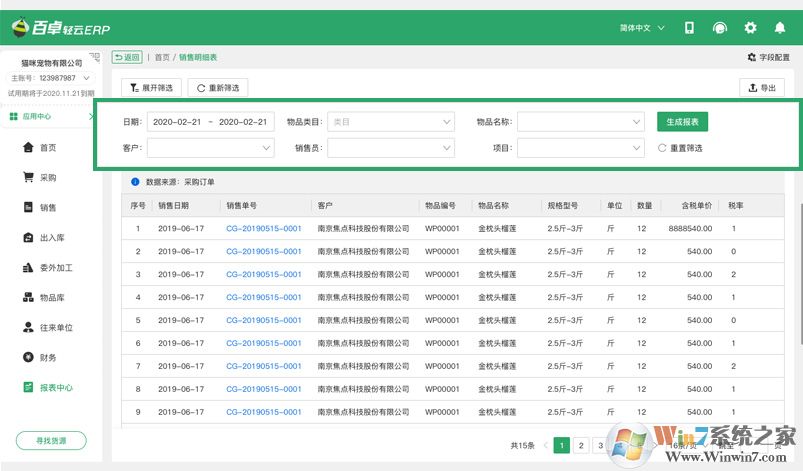Expand the 销售员 dropdown
The width and height of the screenshot is (803, 471).
pyautogui.click(x=390, y=148)
